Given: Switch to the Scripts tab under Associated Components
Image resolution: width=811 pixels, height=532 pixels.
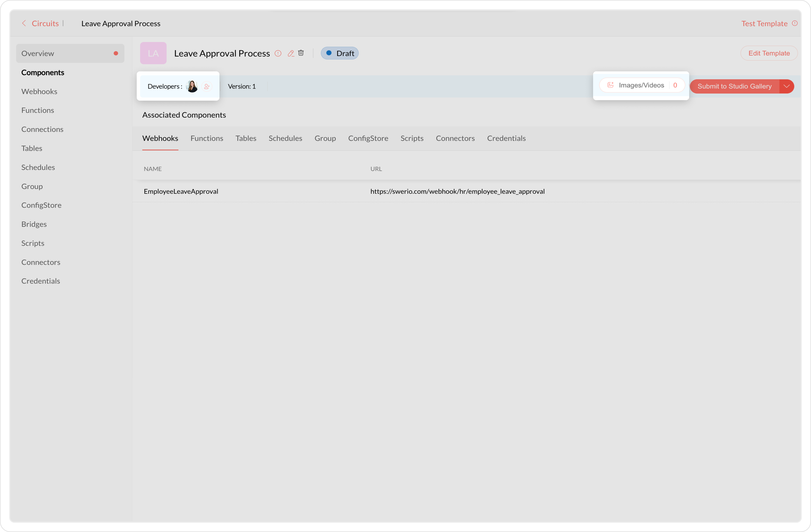Looking at the screenshot, I should pos(412,138).
